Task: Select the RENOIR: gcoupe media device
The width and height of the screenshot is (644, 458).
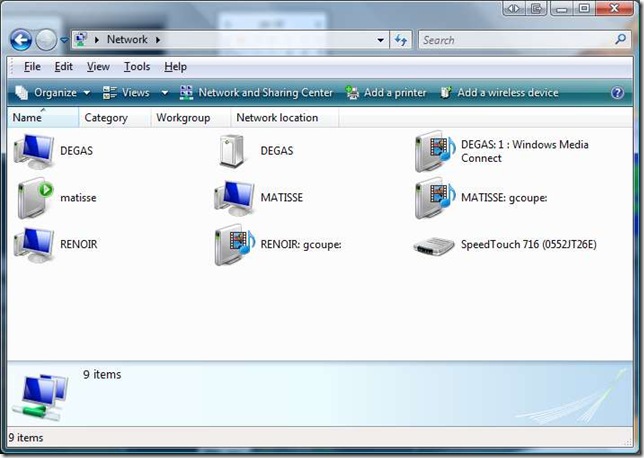Action: point(233,245)
